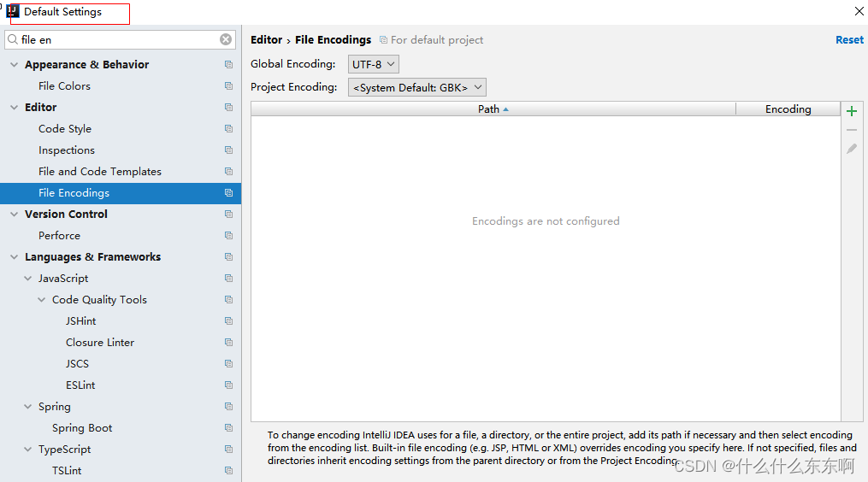Click project icon beside Languages & Frameworks

point(228,256)
